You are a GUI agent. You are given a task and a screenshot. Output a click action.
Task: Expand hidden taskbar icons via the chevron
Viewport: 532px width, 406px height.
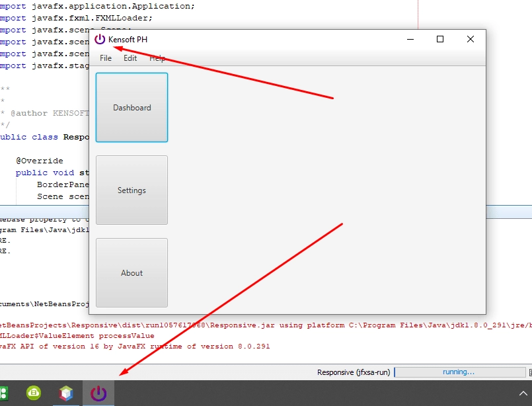click(523, 393)
